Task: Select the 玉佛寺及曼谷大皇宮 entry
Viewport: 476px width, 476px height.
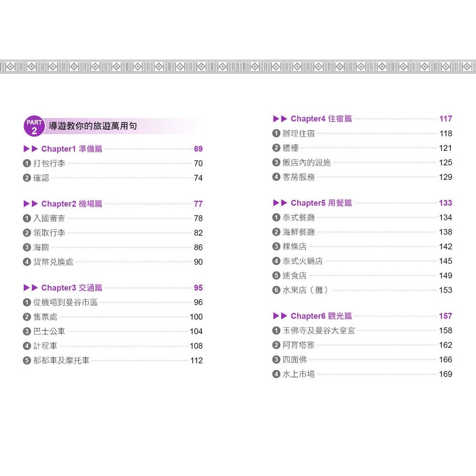Action: [318, 330]
